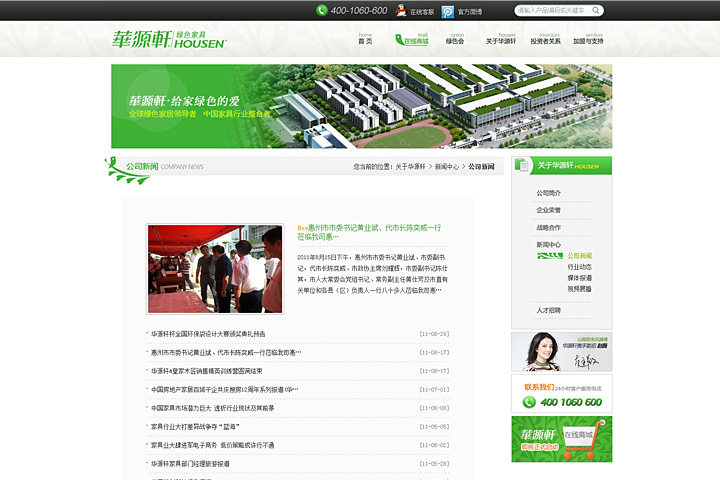The width and height of the screenshot is (720, 480).
Task: Click 新闻中心 in the breadcrumb path
Action: coord(446,167)
